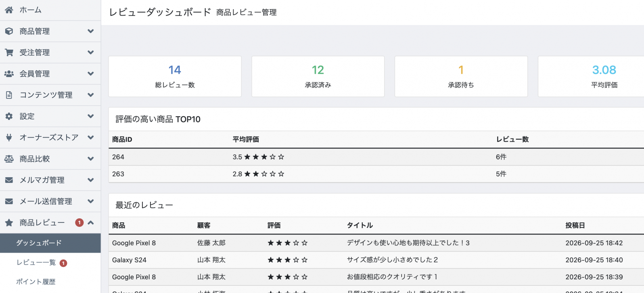Click the envelope icon for メール送信管理

[x=9, y=201]
